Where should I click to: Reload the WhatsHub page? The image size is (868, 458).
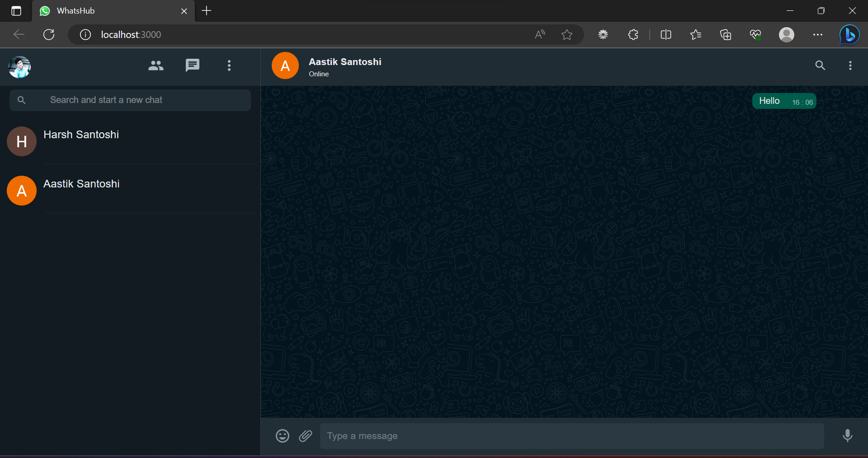[x=48, y=35]
